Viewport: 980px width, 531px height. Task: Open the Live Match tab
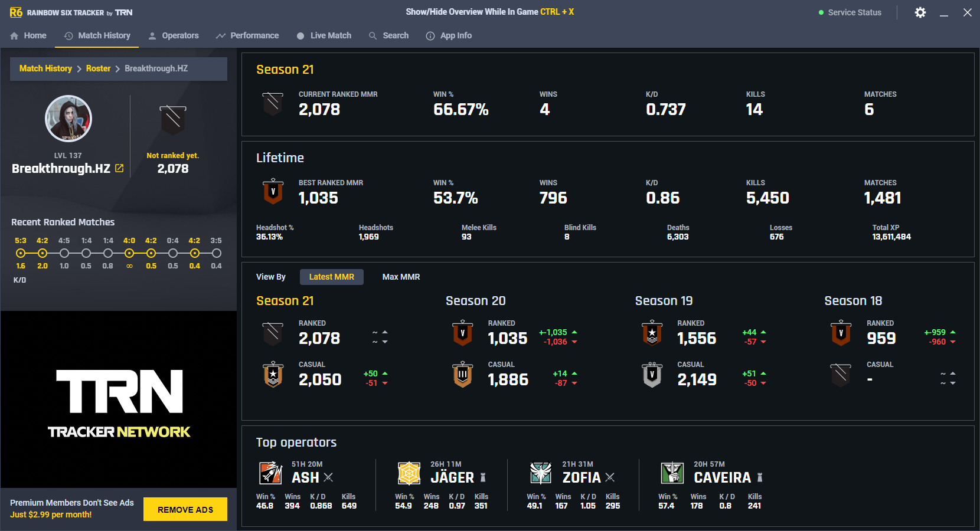(x=324, y=35)
